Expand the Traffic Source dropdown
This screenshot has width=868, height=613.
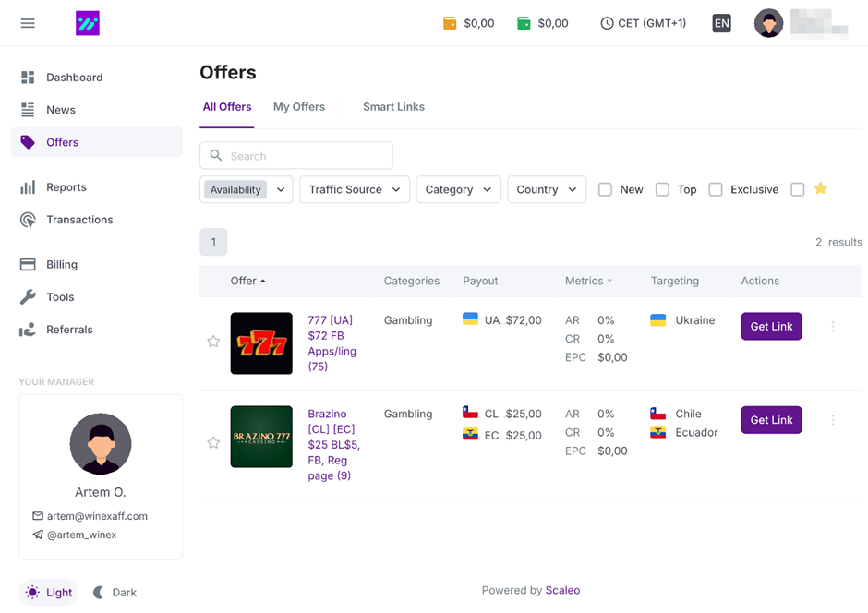pyautogui.click(x=355, y=189)
